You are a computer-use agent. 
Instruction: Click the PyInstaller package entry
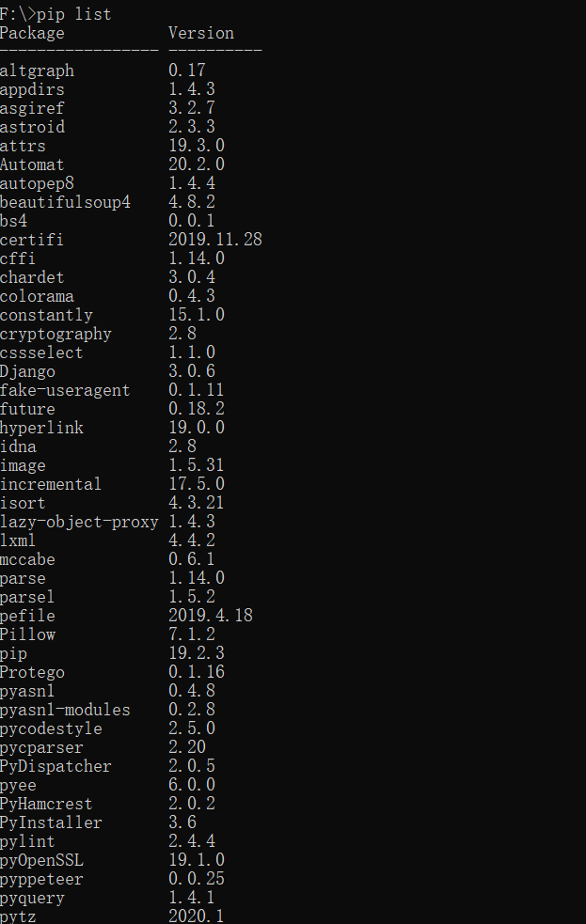point(51,823)
